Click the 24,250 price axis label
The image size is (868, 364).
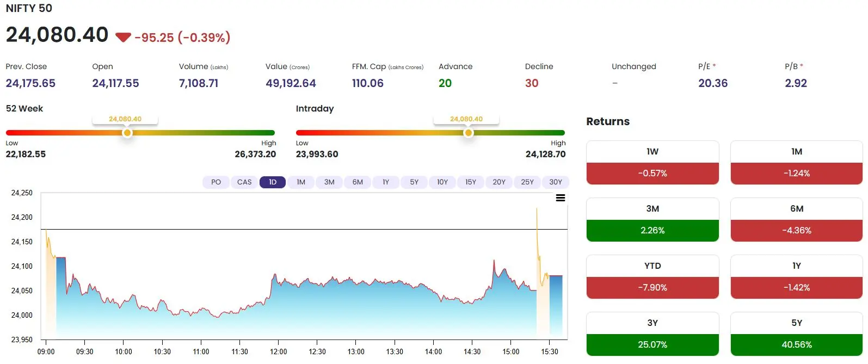tap(22, 193)
